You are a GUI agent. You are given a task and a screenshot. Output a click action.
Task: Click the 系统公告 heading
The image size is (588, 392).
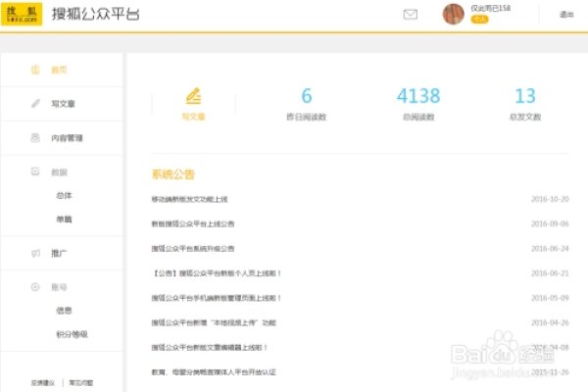[173, 174]
